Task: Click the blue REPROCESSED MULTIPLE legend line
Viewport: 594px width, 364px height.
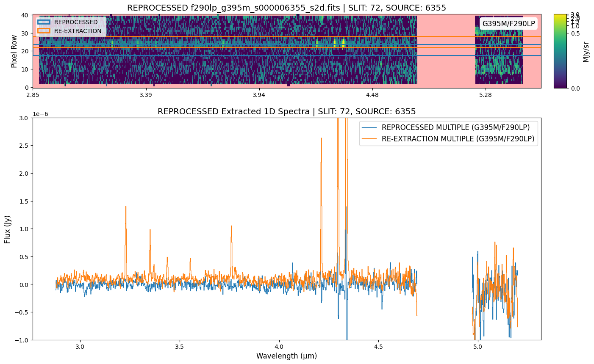Action: (370, 127)
